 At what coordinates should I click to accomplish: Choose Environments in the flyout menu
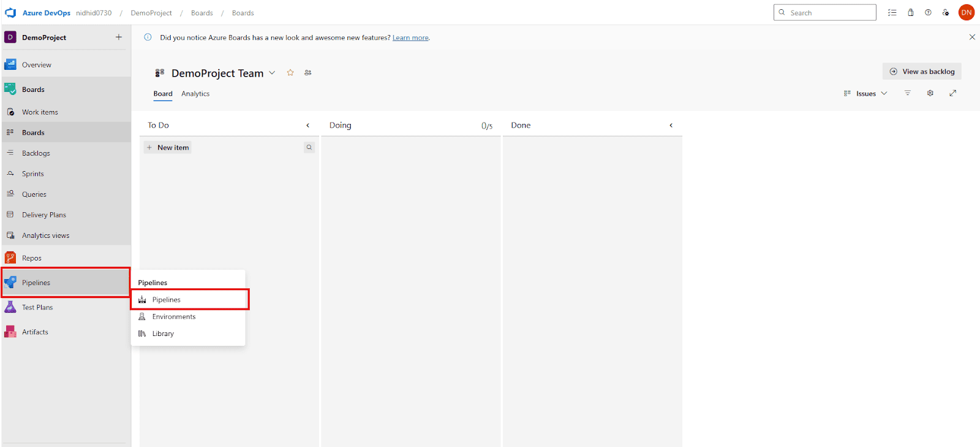pyautogui.click(x=188, y=317)
